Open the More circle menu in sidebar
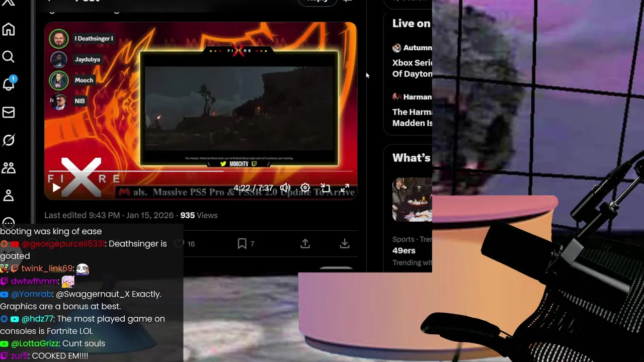 click(x=9, y=223)
